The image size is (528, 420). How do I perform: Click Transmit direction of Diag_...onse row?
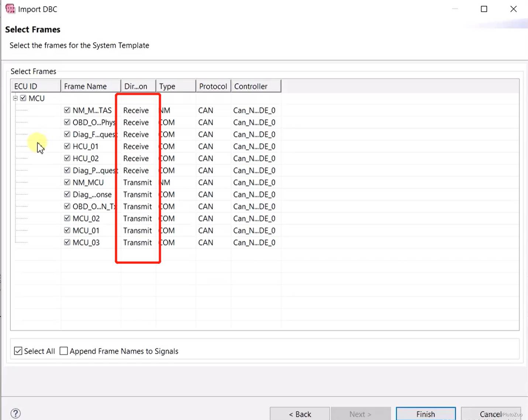[x=137, y=194]
